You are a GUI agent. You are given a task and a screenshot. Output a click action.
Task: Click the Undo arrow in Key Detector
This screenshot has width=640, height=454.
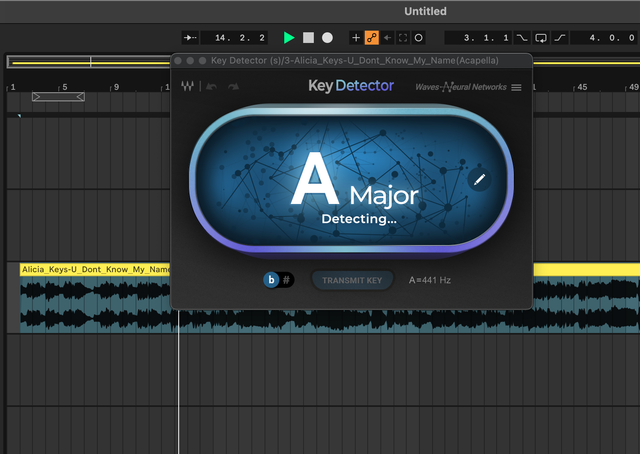click(211, 87)
